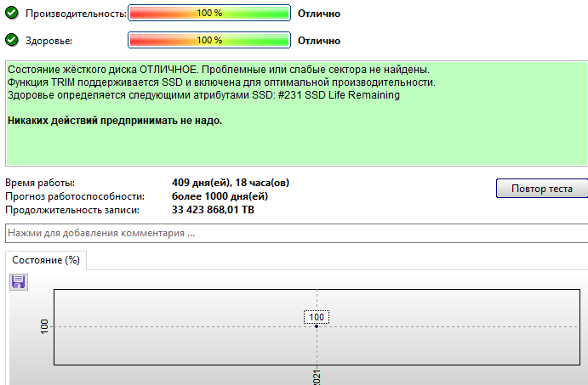This screenshot has height=385, width=588.
Task: Click the green checkmark icon next to Здоровье
Action: 12,40
